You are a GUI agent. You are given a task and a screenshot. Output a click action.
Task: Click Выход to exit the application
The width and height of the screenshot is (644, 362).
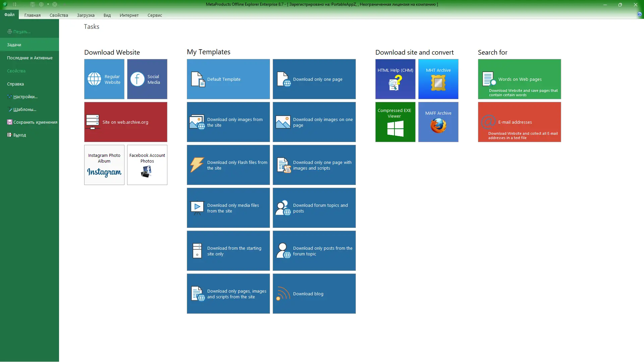click(x=19, y=135)
